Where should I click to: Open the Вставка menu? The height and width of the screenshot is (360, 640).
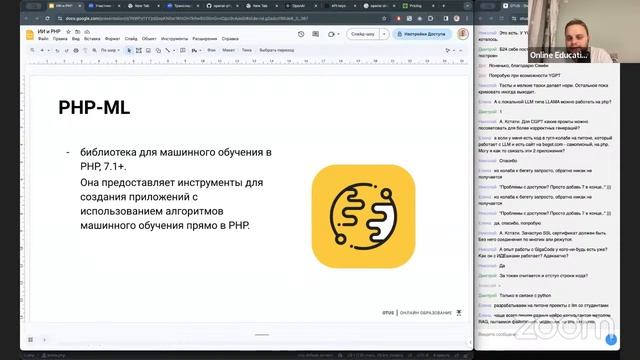(x=92, y=39)
